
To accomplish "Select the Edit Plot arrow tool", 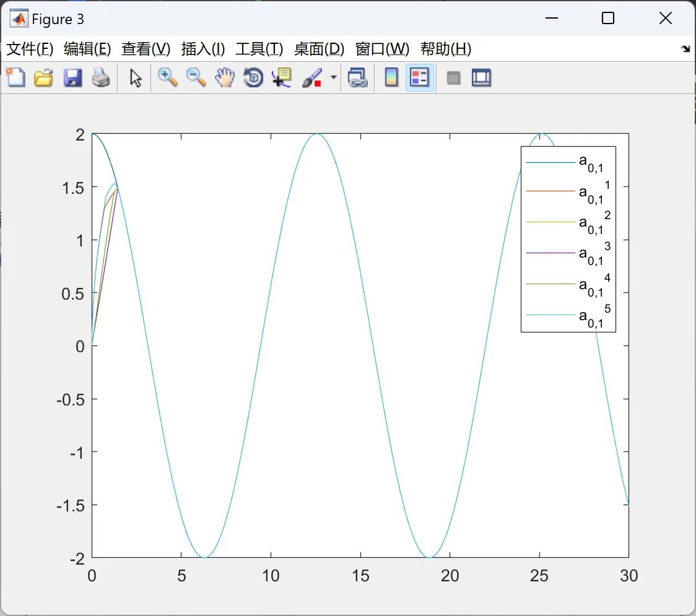I will point(136,78).
